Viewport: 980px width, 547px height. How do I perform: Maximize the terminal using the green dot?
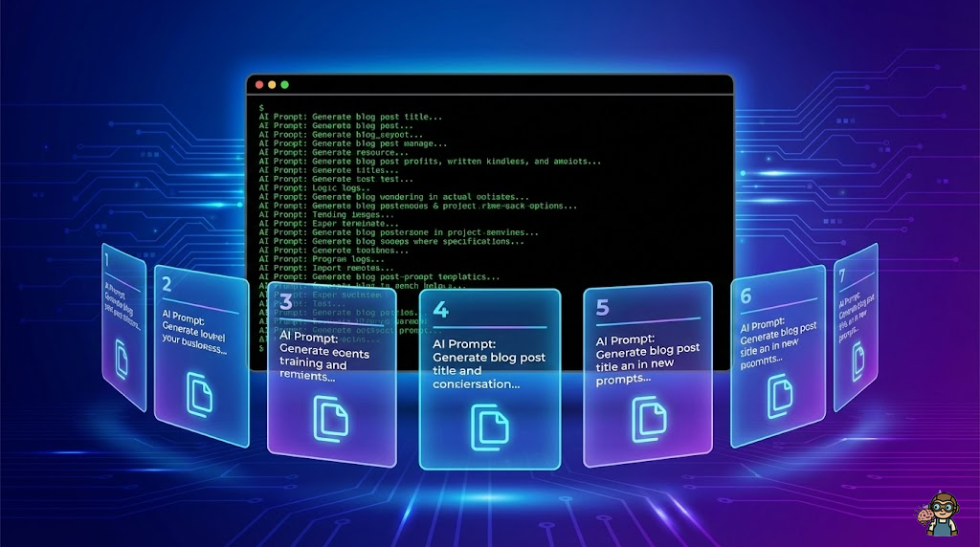(285, 85)
